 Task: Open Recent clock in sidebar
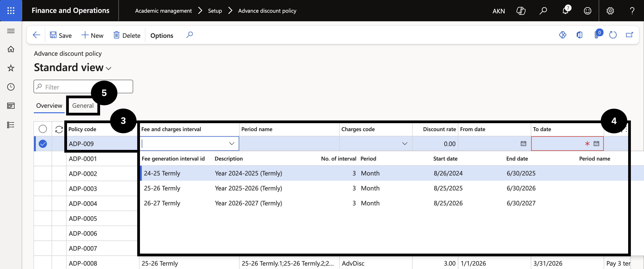pyautogui.click(x=11, y=87)
